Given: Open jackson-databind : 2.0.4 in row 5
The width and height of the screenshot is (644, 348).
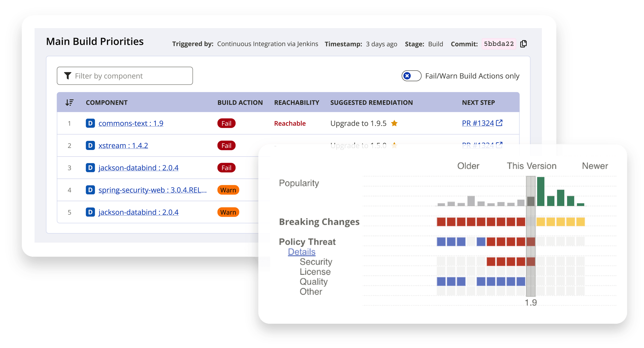Looking at the screenshot, I should [138, 212].
